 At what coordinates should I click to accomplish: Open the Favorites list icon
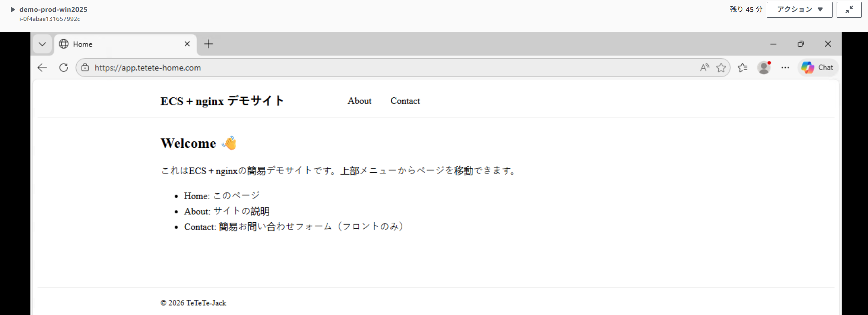pos(743,68)
